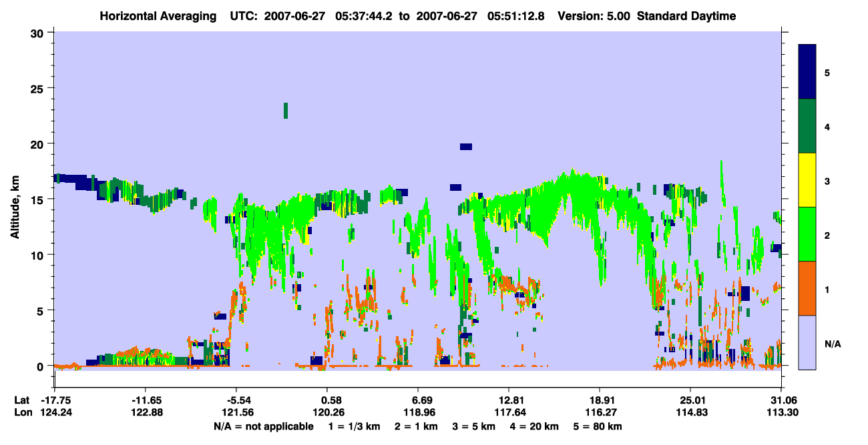Click the color bar label 3

pyautogui.click(x=827, y=180)
